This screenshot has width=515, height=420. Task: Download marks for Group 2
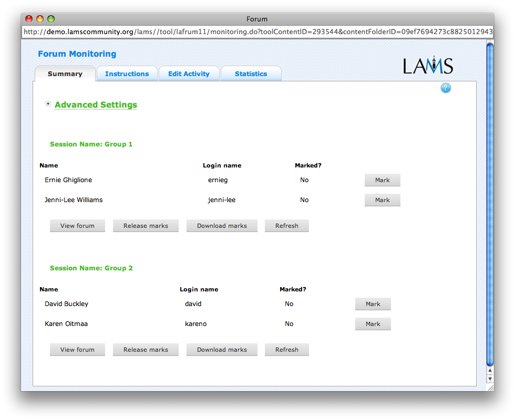[x=222, y=350]
